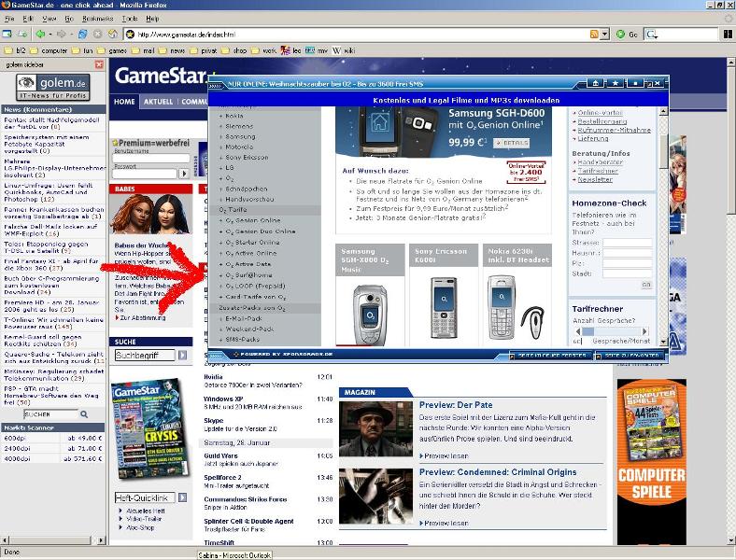The width and height of the screenshot is (736, 560).
Task: Click the first toolbar icon beside Back
Action: click(x=7, y=34)
